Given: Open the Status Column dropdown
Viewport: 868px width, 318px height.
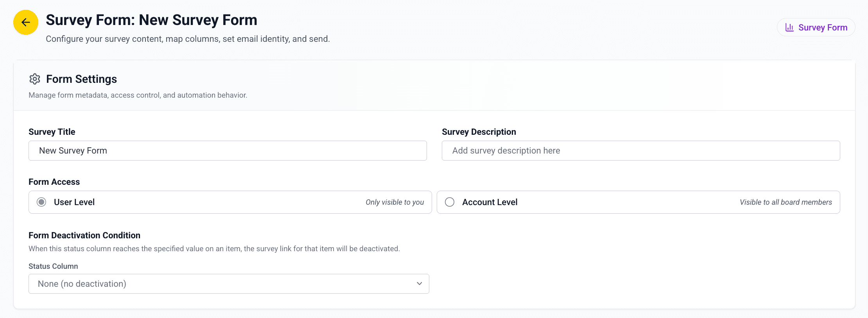Looking at the screenshot, I should tap(229, 284).
